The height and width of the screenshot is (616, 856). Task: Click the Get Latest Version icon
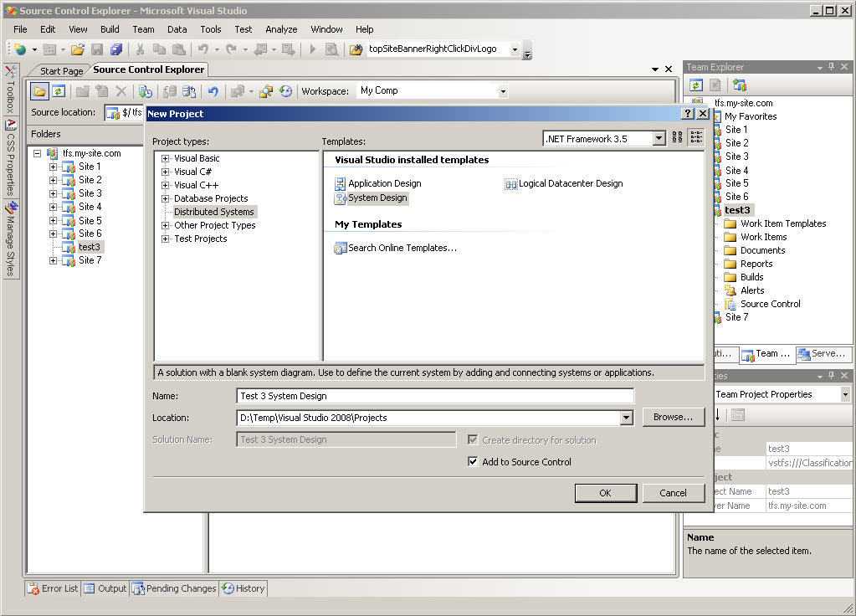click(146, 91)
